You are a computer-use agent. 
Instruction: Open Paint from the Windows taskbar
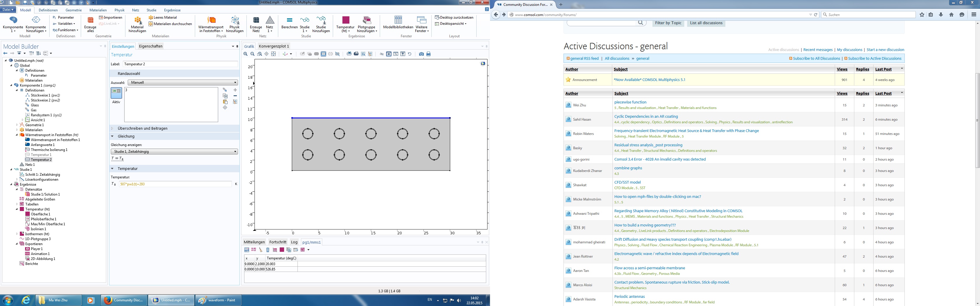[217, 300]
